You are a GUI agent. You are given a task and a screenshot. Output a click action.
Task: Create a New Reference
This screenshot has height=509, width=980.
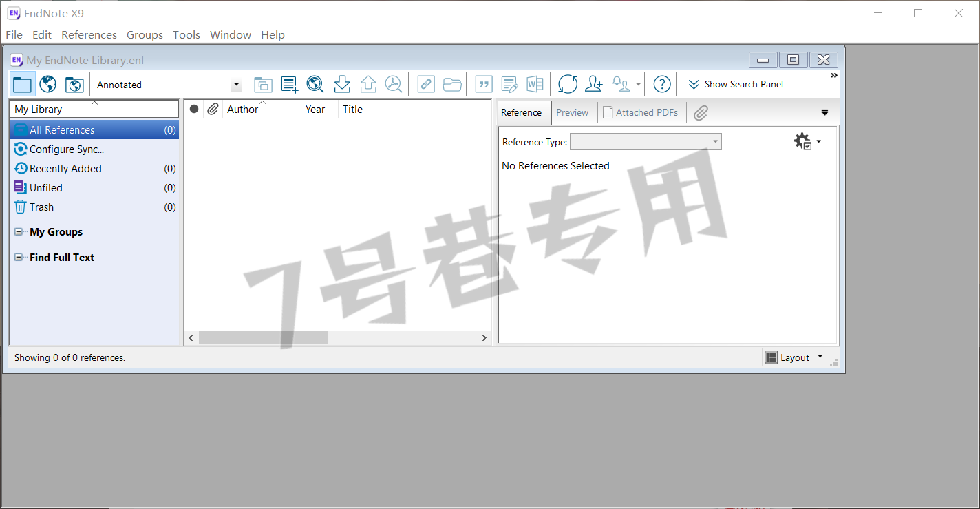coord(289,85)
